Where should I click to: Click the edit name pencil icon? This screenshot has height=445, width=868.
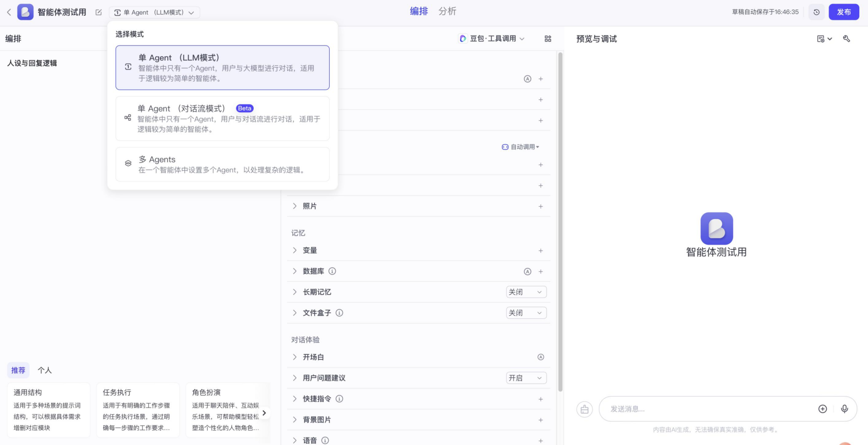tap(98, 12)
